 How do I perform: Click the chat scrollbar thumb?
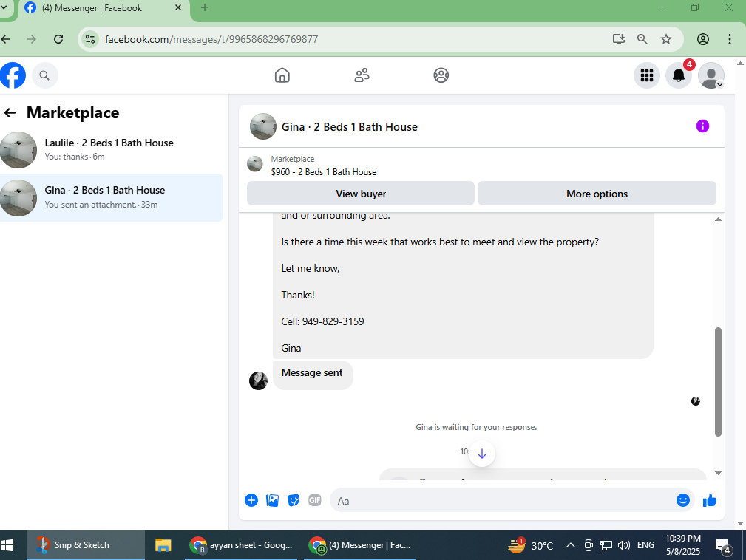point(718,382)
